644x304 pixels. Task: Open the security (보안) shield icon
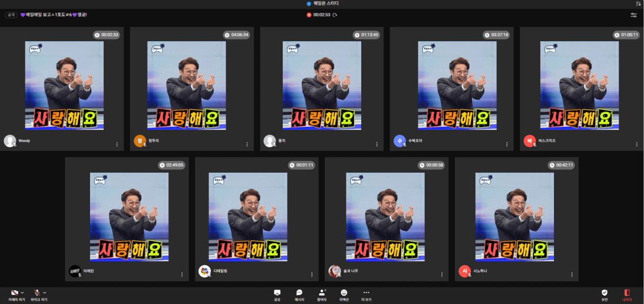[604, 293]
